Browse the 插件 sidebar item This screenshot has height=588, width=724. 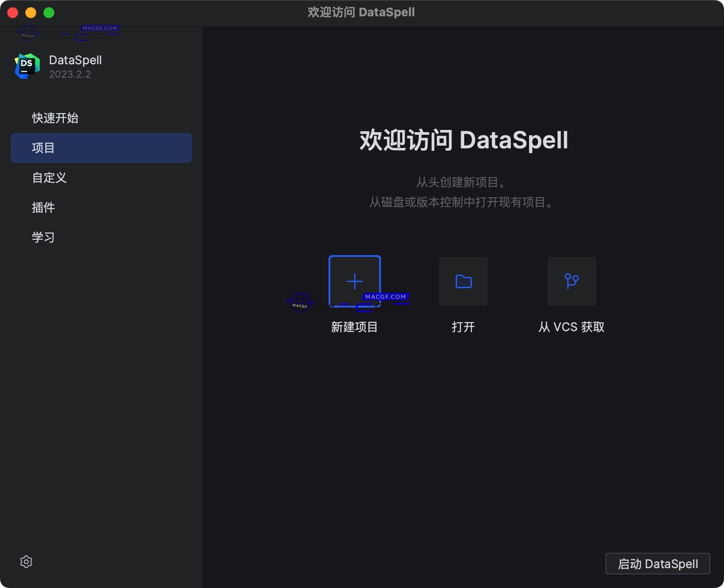tap(43, 207)
